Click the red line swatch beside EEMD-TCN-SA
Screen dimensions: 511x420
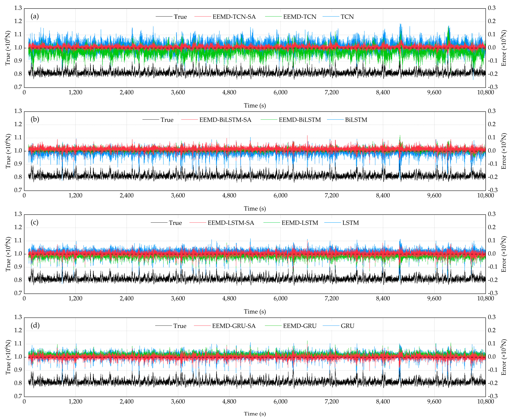tap(203, 17)
